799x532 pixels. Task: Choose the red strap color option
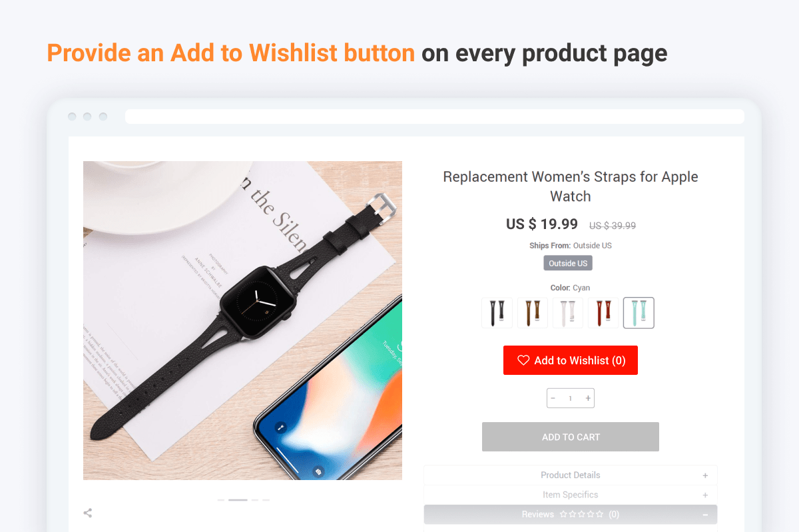pos(603,313)
